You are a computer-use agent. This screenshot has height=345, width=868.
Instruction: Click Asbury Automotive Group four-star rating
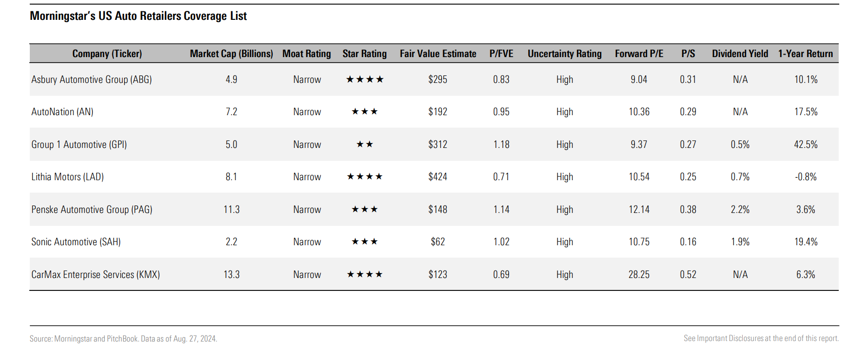pos(365,79)
